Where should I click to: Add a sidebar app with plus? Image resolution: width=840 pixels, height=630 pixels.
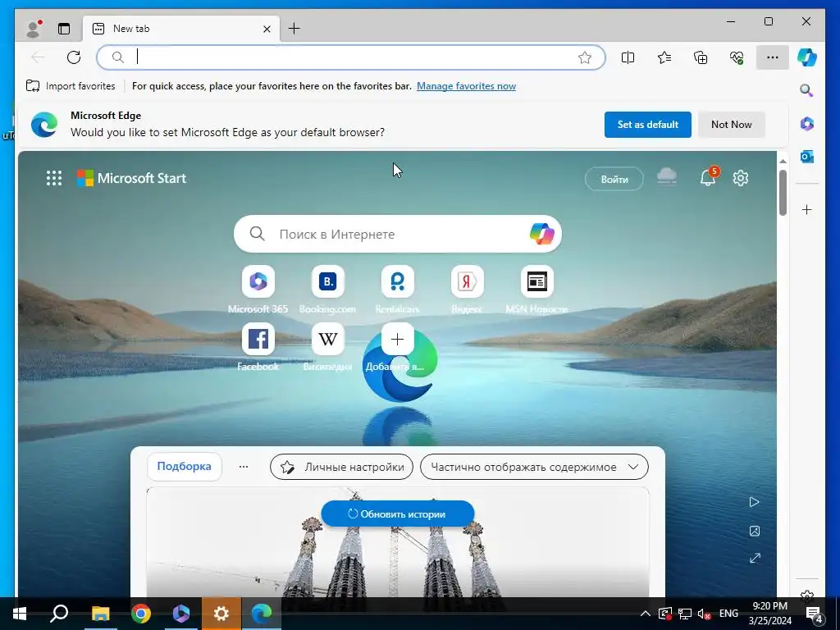(x=807, y=209)
